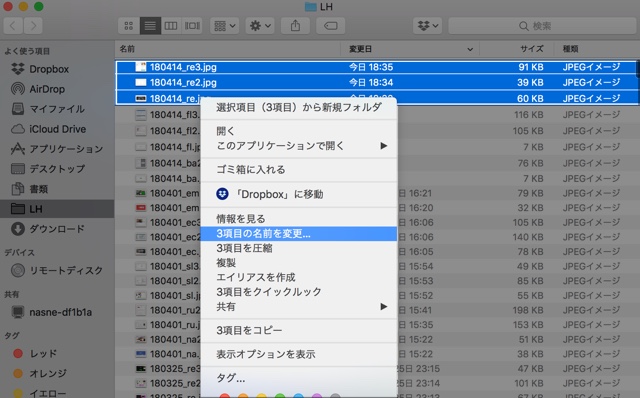Switch to column view
The image size is (640, 398).
[171, 26]
